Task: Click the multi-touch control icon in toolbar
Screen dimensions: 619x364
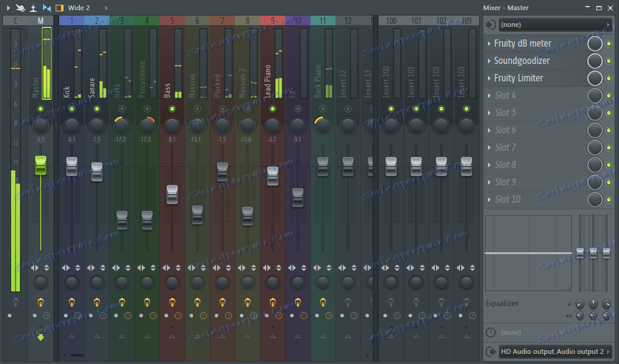Action: [20, 8]
